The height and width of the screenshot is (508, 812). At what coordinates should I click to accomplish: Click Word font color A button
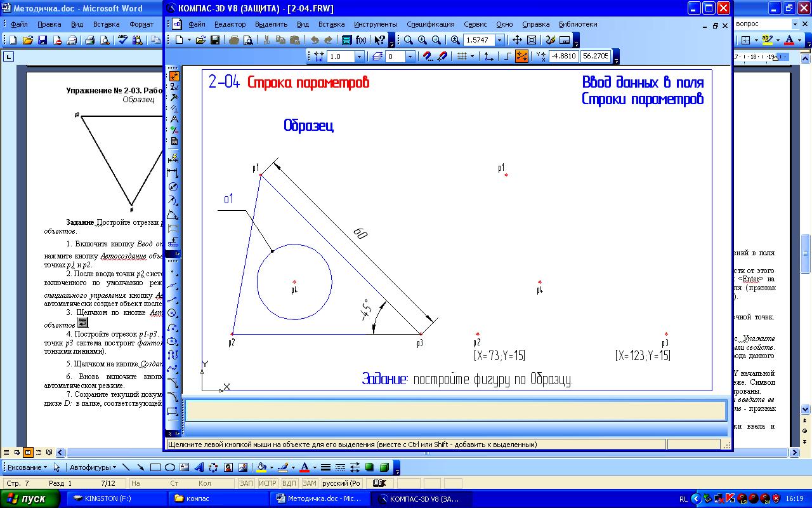click(304, 467)
